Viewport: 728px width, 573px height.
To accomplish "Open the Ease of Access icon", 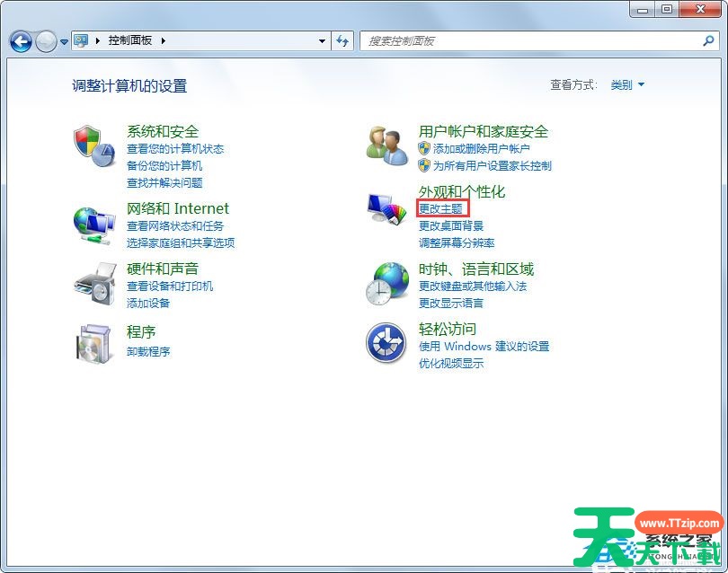I will point(387,342).
